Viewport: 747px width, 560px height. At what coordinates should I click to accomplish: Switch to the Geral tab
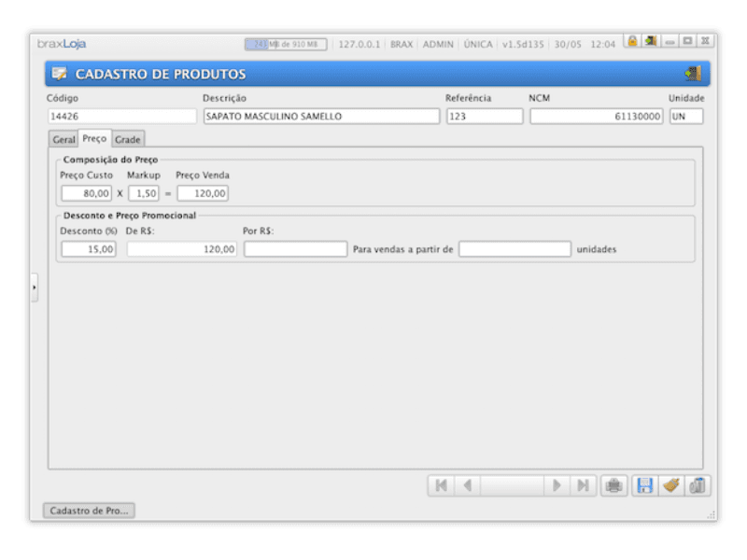[63, 139]
